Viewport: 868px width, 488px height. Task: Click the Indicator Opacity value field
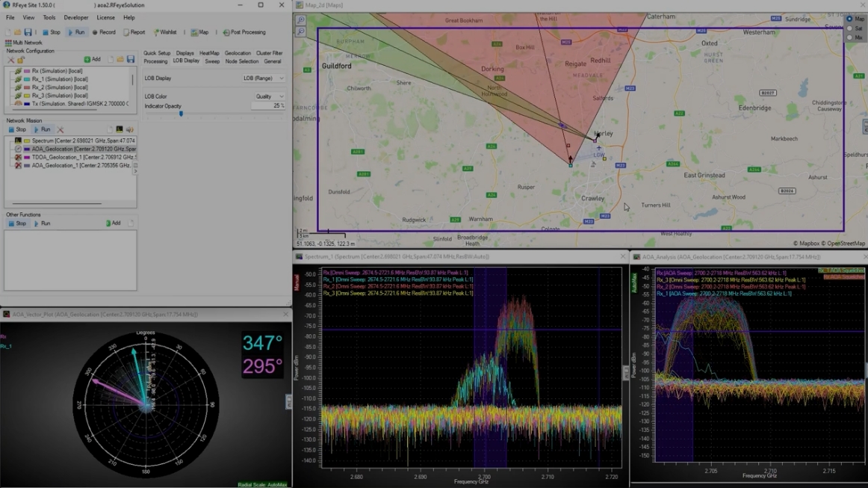point(268,106)
